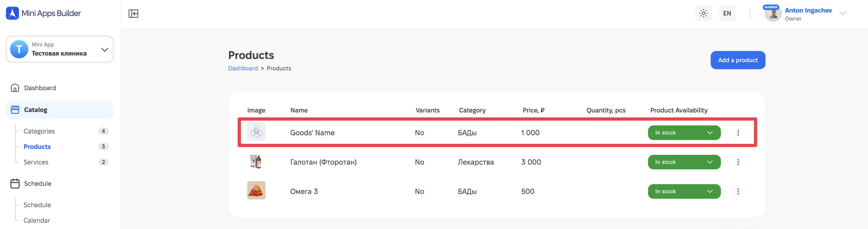Open Dashboard home icon in sidebar
Image resolution: width=868 pixels, height=229 pixels.
[15, 88]
